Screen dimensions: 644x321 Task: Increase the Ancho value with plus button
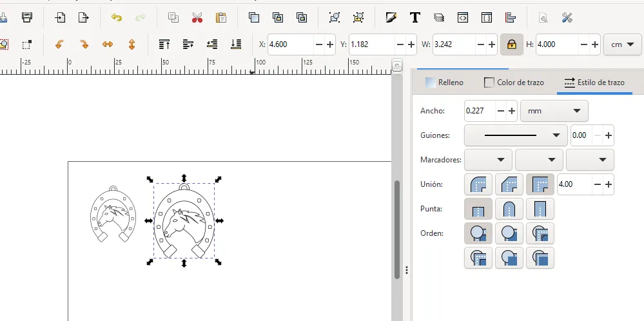coord(512,111)
